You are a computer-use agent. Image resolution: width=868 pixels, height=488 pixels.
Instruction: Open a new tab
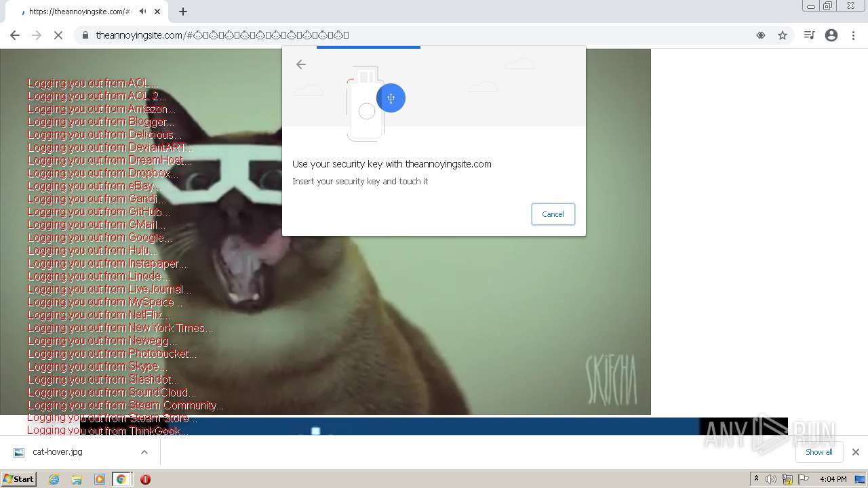click(x=183, y=12)
